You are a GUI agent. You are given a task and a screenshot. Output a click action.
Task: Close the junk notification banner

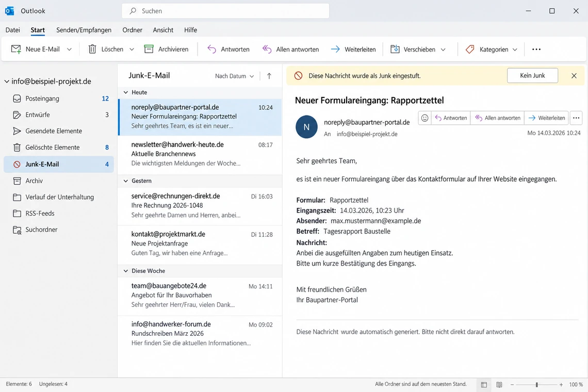(574, 76)
